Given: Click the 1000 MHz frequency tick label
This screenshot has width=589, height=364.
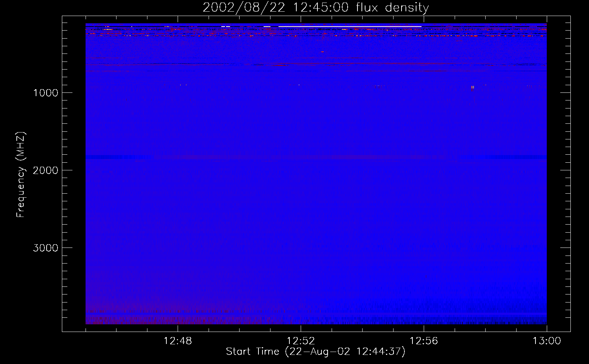Looking at the screenshot, I should tap(46, 93).
